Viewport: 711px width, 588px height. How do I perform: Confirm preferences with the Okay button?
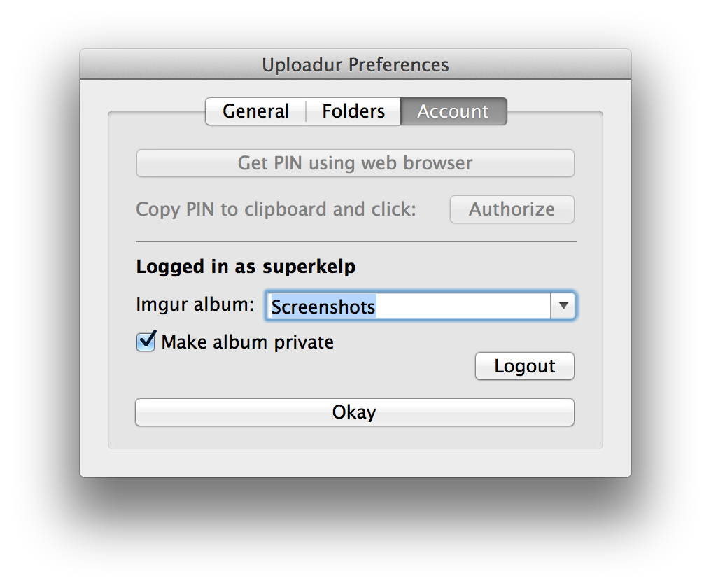pos(355,412)
